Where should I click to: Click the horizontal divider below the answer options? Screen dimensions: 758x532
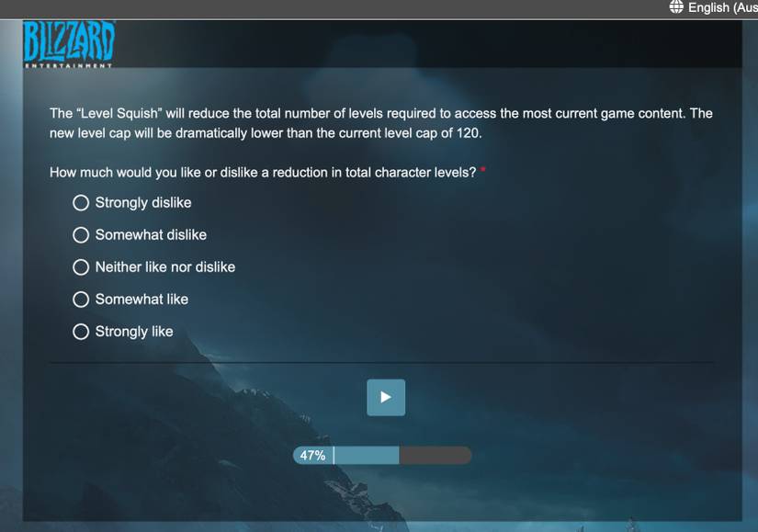(x=381, y=362)
